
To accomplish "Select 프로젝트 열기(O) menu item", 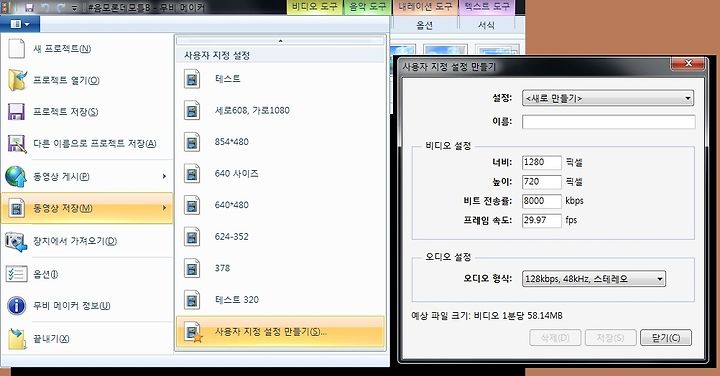I will (87, 80).
